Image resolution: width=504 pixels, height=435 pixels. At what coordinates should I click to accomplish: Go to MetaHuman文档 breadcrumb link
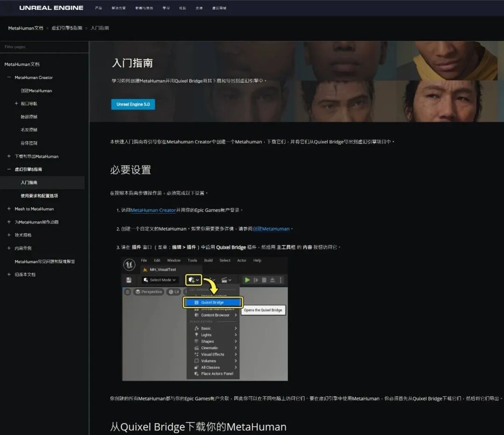[26, 28]
